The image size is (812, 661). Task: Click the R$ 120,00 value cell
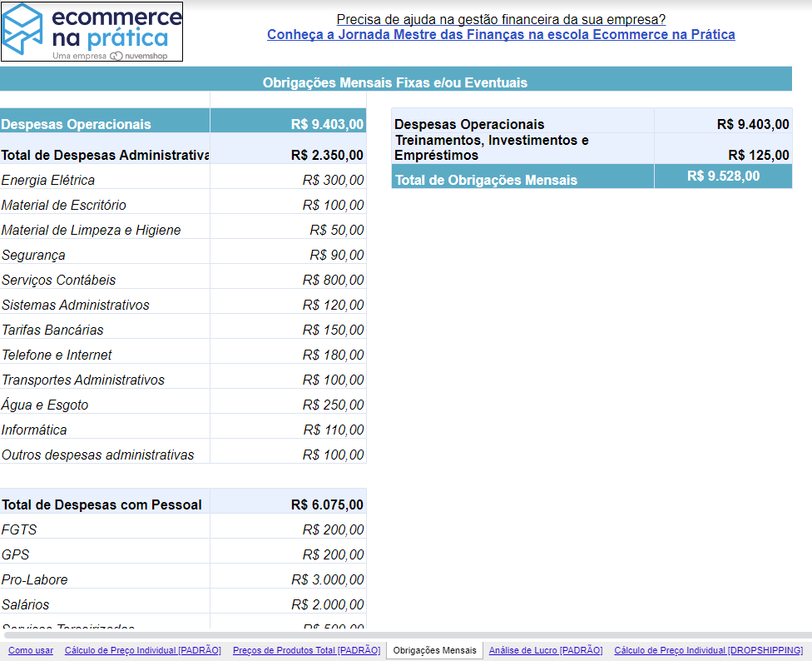click(288, 301)
